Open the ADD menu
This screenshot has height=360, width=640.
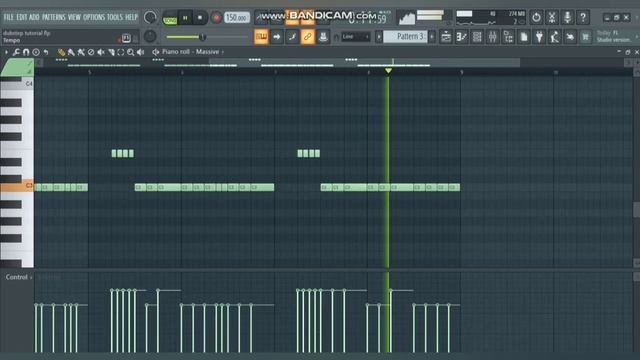tap(34, 17)
